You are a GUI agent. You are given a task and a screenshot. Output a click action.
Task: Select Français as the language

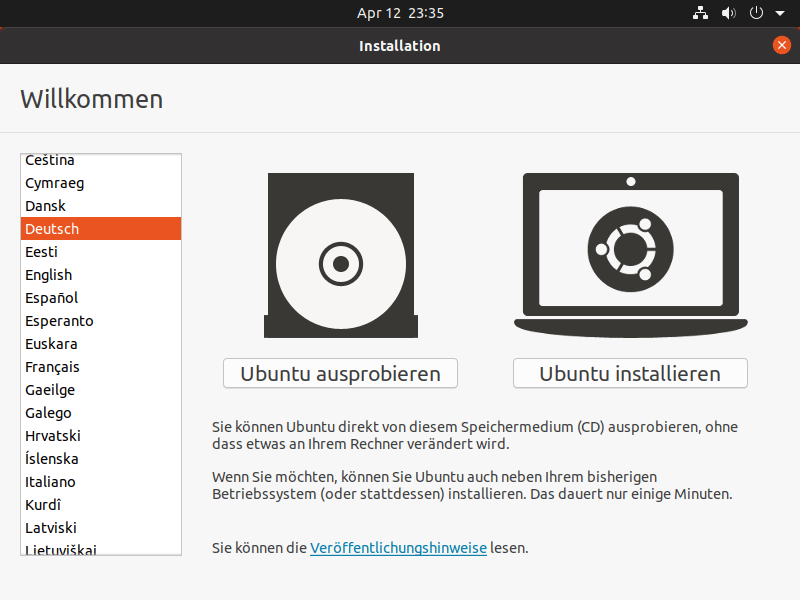(x=53, y=367)
